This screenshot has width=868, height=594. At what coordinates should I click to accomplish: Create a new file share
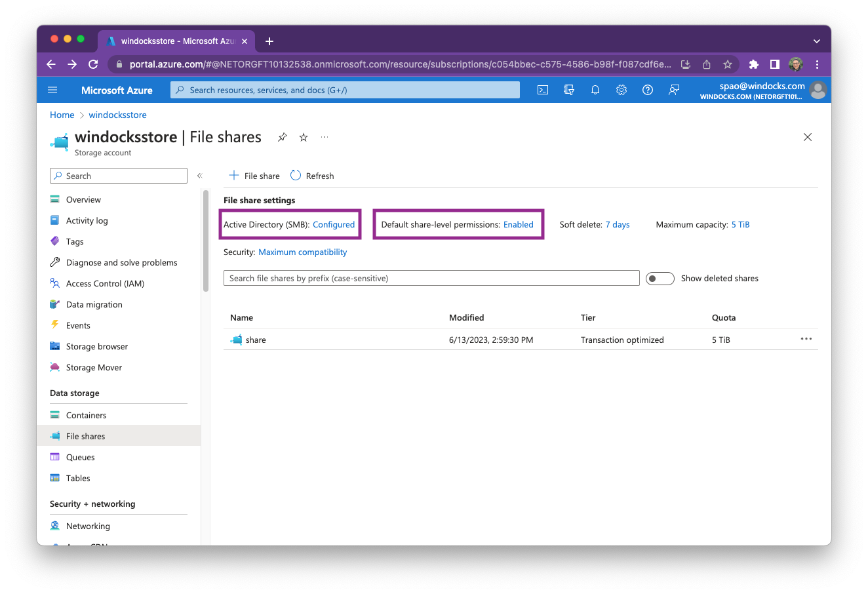(x=254, y=176)
